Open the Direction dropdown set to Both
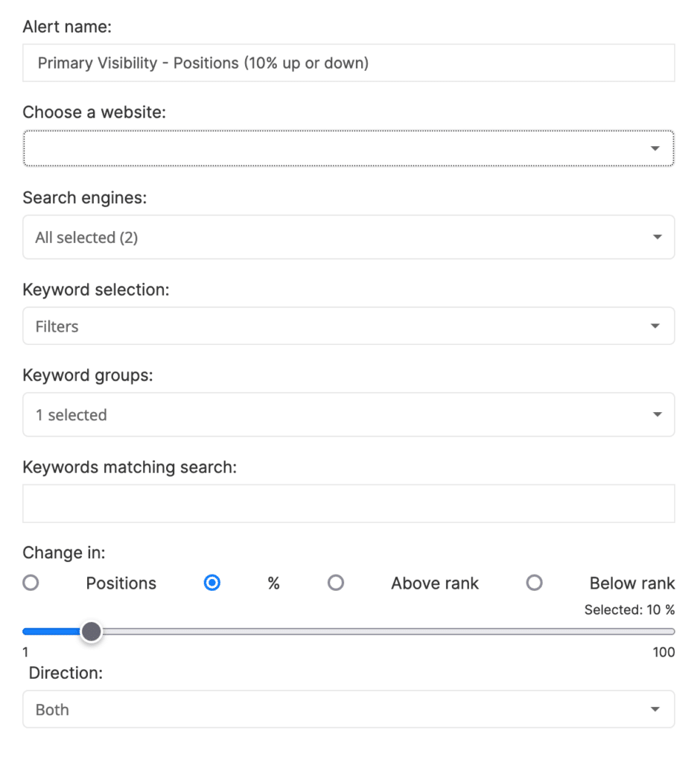 [349, 709]
